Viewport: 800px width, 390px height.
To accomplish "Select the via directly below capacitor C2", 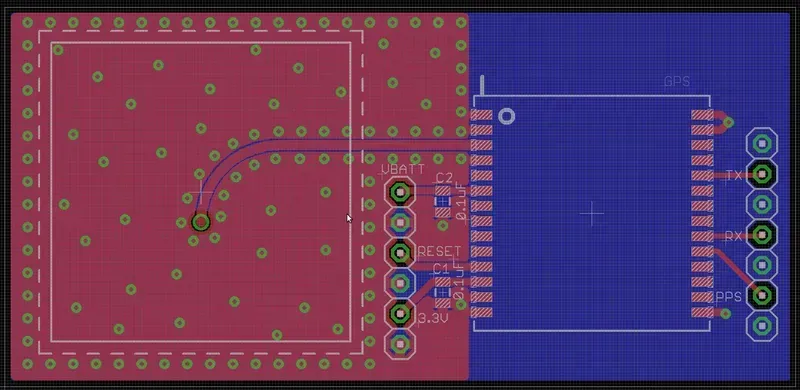I will (443, 225).
